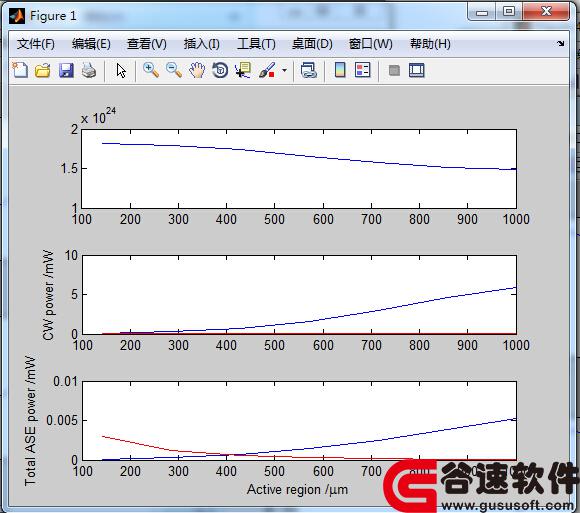Open the 插入(I) menu
This screenshot has height=513, width=580.
(202, 44)
